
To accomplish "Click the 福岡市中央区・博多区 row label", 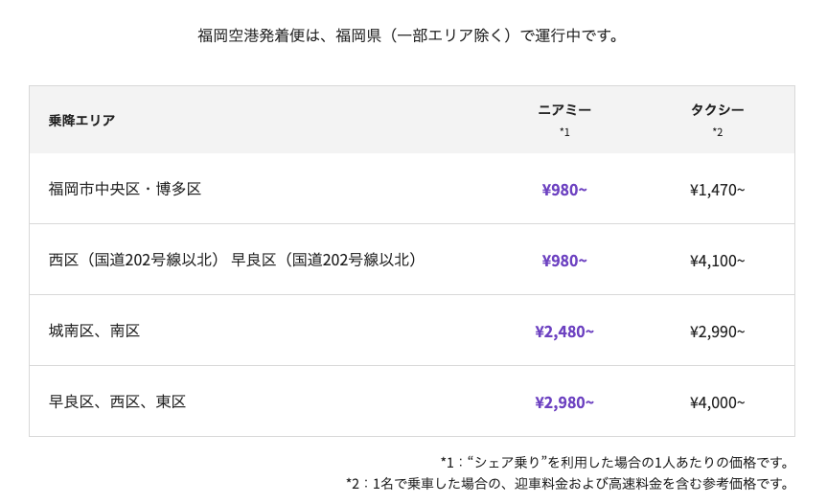I will pos(125,189).
